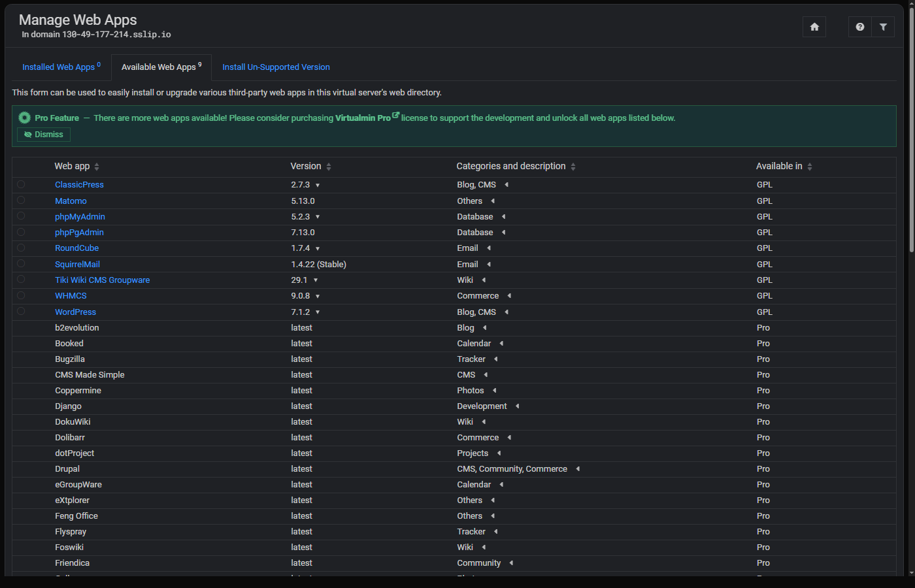Dismiss the Pro Feature notice
The image size is (915, 588).
pyautogui.click(x=44, y=135)
